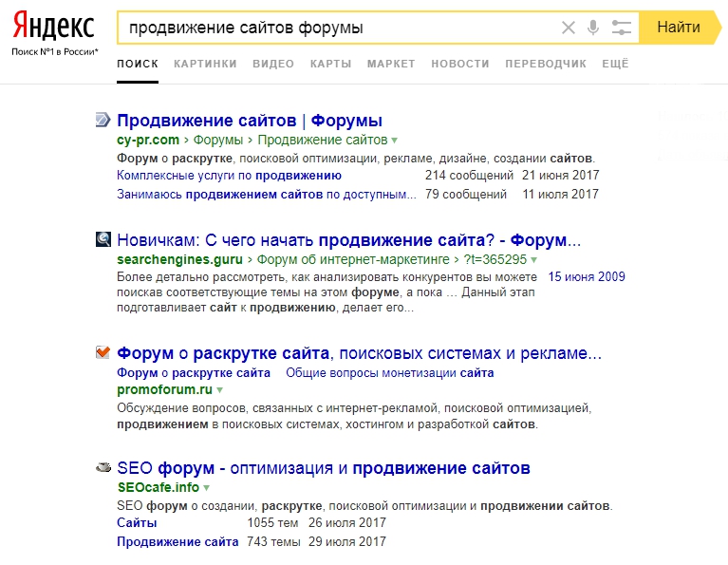Image resolution: width=728 pixels, height=565 pixels.
Task: Click the Яндекс logo
Action: coord(53,26)
